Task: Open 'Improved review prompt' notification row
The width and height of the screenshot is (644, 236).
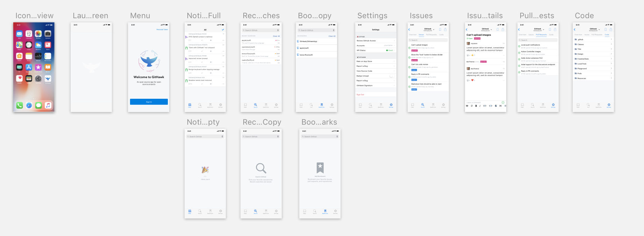Action: click(x=205, y=59)
